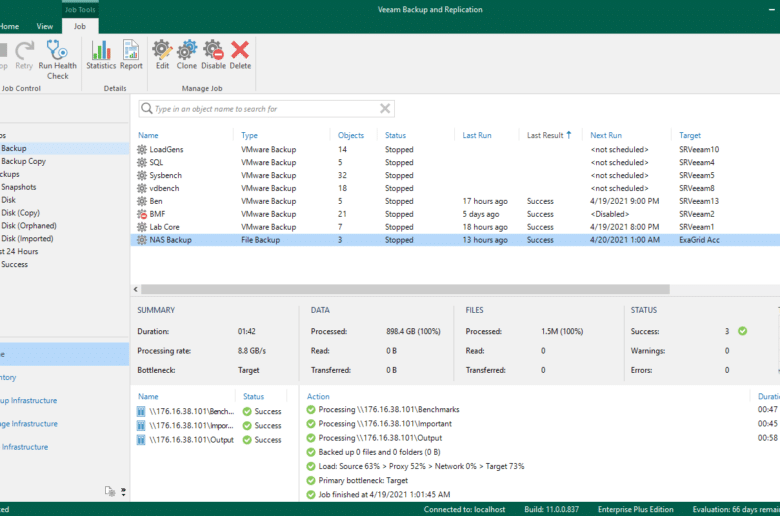Viewport: 780px width, 516px height.
Task: Click Success status icon for Output share
Action: coord(247,440)
